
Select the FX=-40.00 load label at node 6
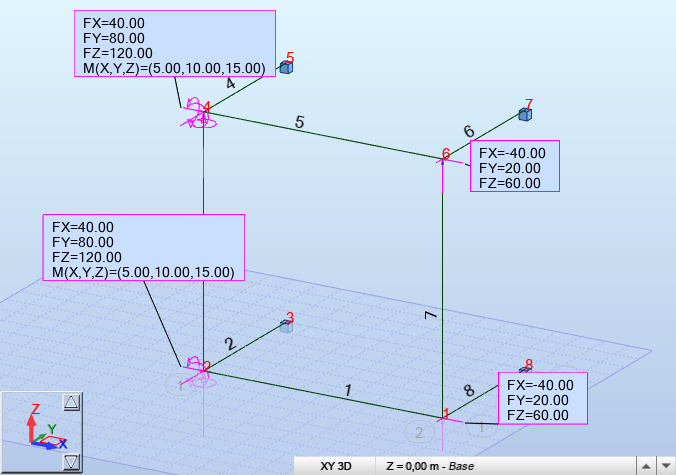click(x=515, y=166)
